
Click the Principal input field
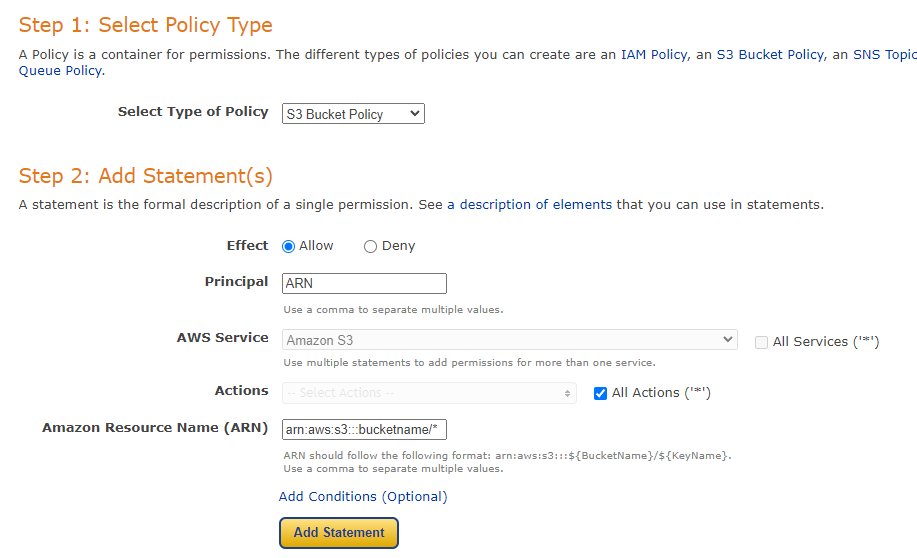pos(364,283)
